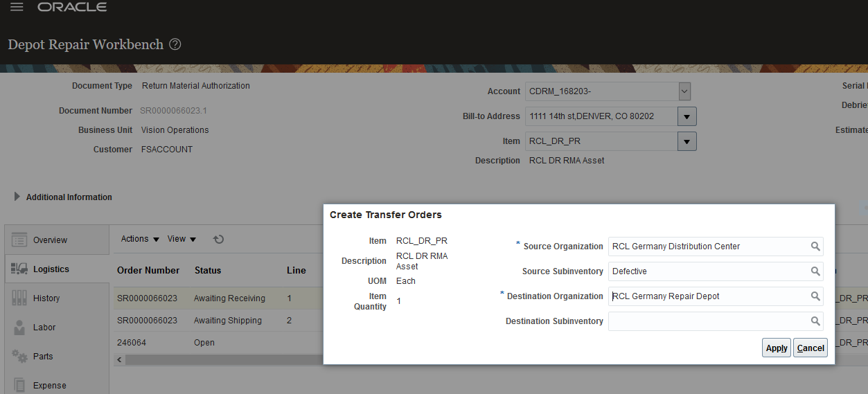Click the Logistics forklift icon
This screenshot has height=394, width=868.
pyautogui.click(x=19, y=269)
